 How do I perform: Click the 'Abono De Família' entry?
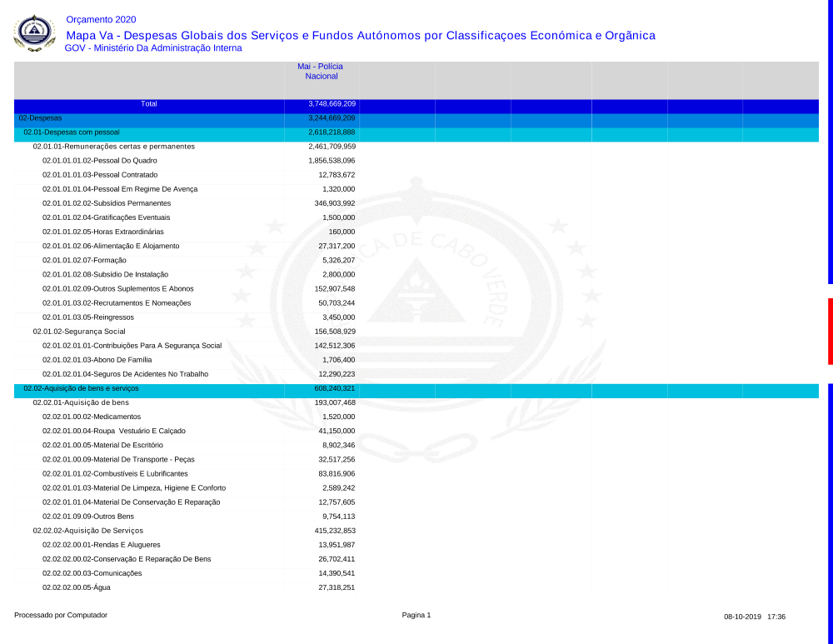(97, 360)
